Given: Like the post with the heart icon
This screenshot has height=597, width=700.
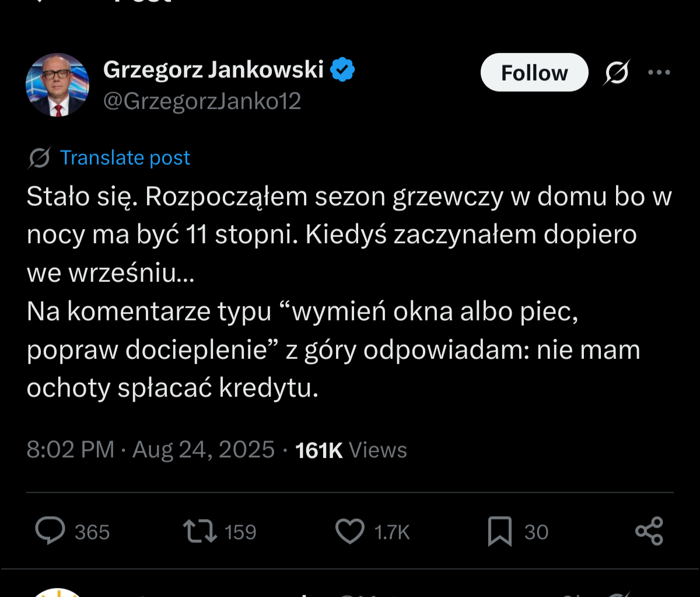Looking at the screenshot, I should click(349, 531).
